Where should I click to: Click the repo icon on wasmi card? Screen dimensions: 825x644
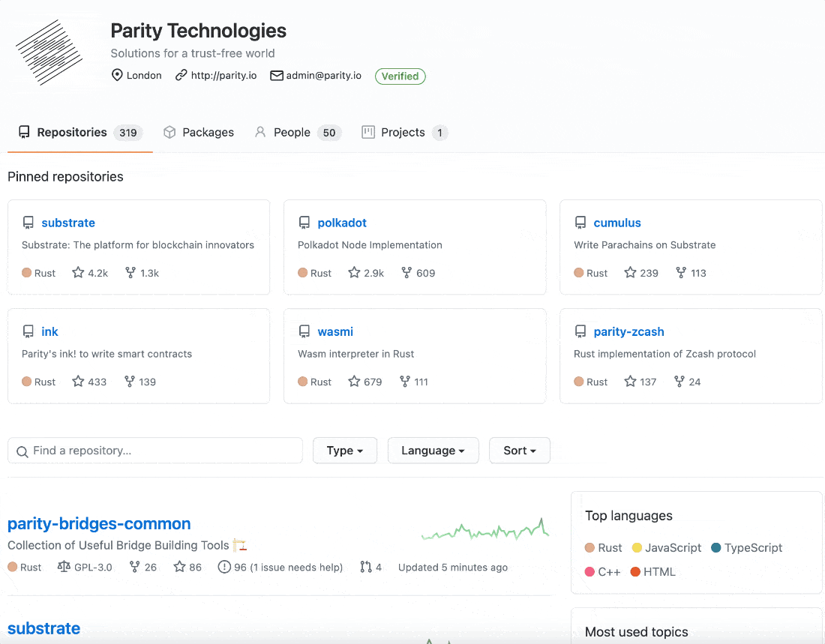click(x=304, y=331)
